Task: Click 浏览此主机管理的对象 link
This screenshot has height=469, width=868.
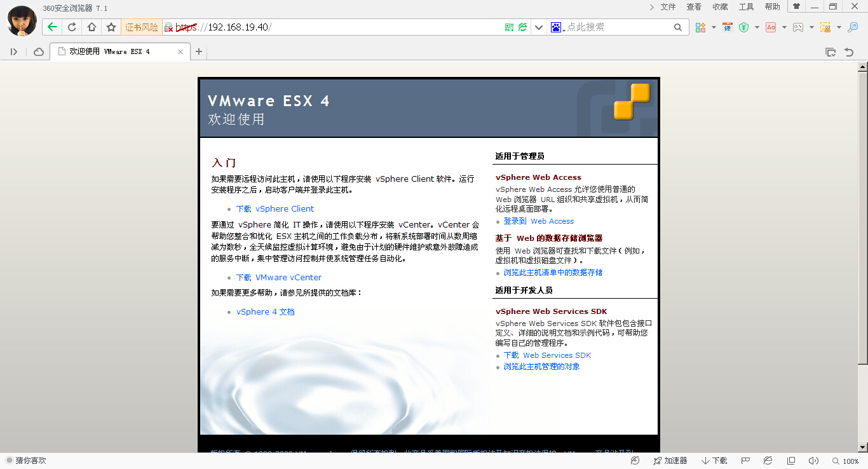Action: pyautogui.click(x=542, y=367)
